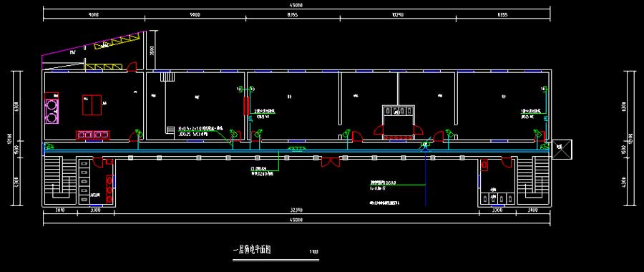This screenshot has width=644, height=272.
Task: Pick the red vertical panel on the partition wall
Action: click(x=245, y=107)
